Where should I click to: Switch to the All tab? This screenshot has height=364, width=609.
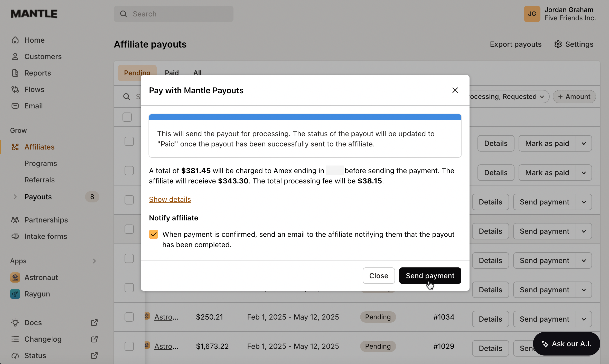197,73
